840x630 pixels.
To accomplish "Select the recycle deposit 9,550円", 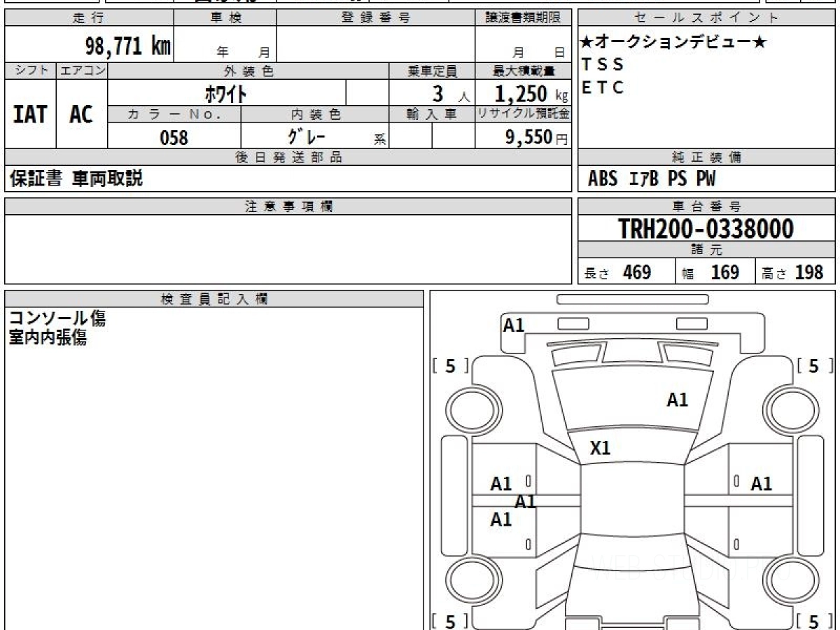I will (x=537, y=138).
